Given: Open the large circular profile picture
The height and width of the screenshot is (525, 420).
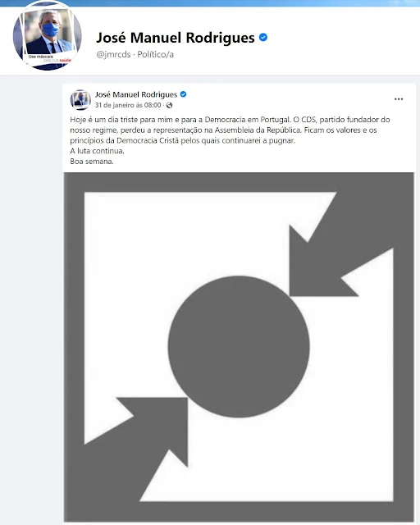Looking at the screenshot, I should click(x=48, y=35).
